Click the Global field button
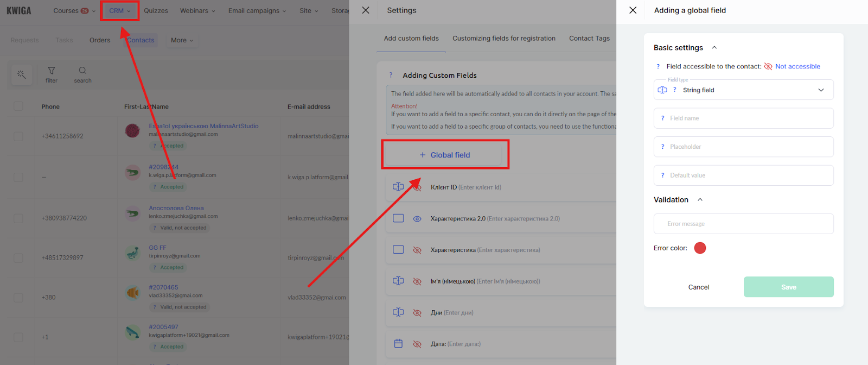 pyautogui.click(x=445, y=155)
